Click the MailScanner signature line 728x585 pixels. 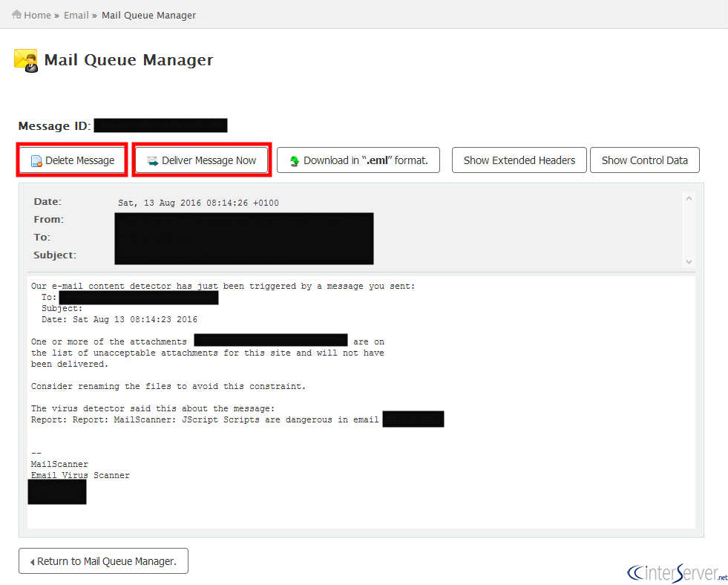pyautogui.click(x=59, y=464)
